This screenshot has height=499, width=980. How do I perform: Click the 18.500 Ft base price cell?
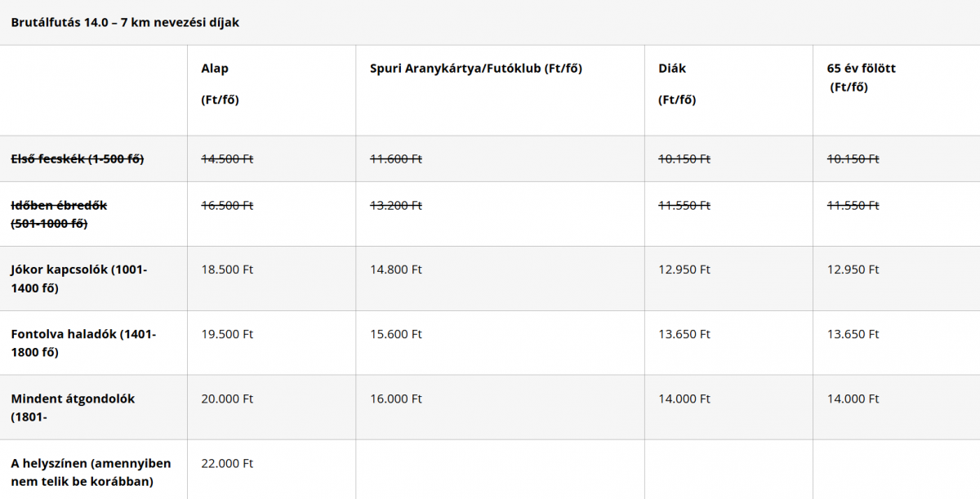[x=227, y=270]
